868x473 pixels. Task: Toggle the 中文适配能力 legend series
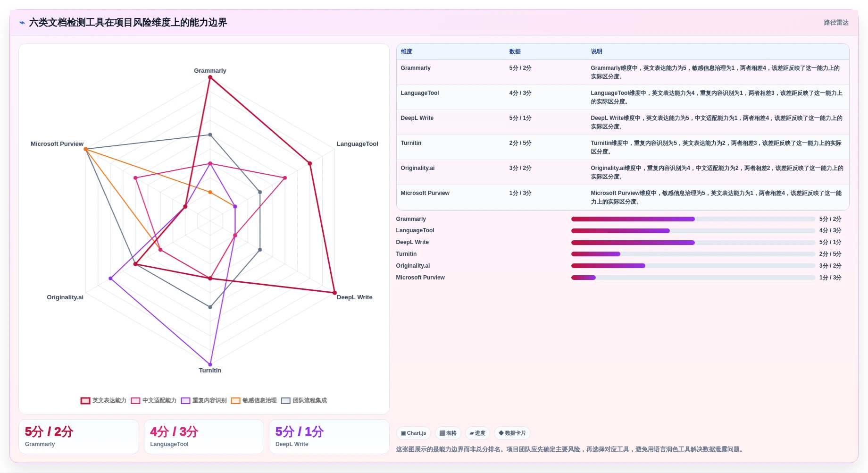click(154, 400)
